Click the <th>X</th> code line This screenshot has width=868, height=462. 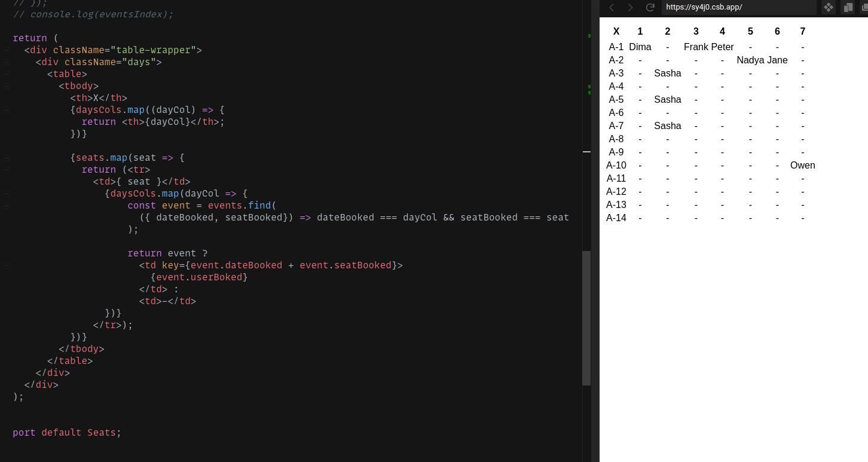99,98
